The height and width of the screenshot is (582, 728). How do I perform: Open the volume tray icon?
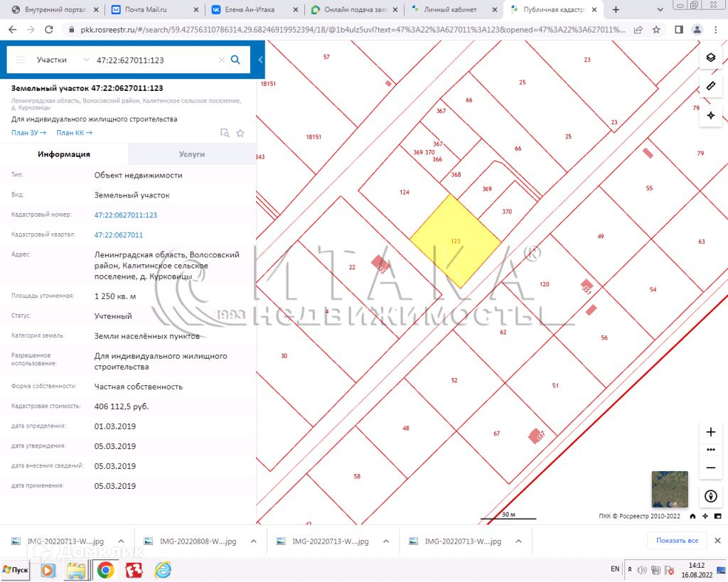pos(642,570)
